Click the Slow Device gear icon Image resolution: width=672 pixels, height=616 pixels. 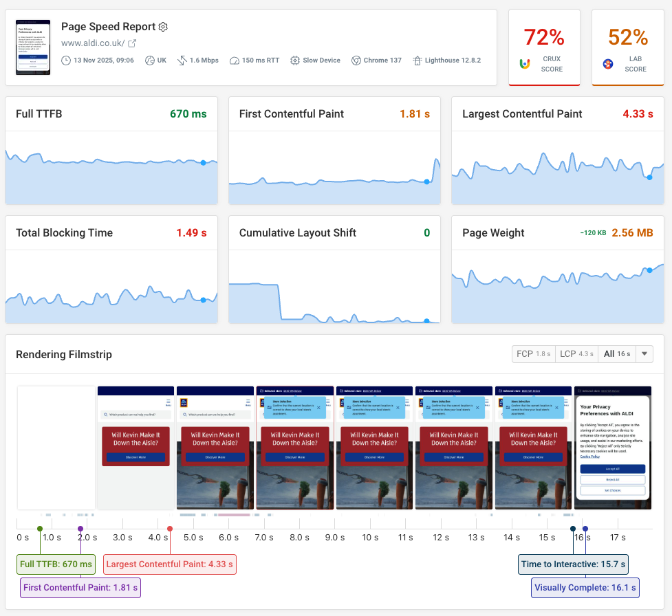(x=294, y=59)
